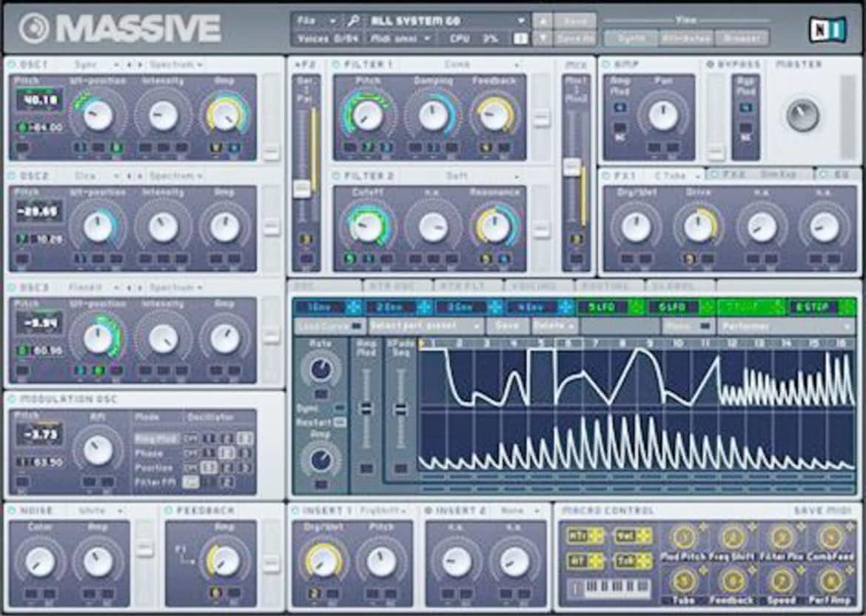866x616 pixels.
Task: Click the magnifier search icon beside File
Action: [x=354, y=21]
